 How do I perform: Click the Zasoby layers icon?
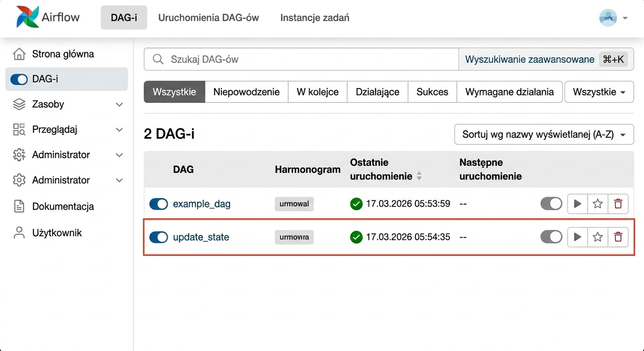click(x=19, y=104)
